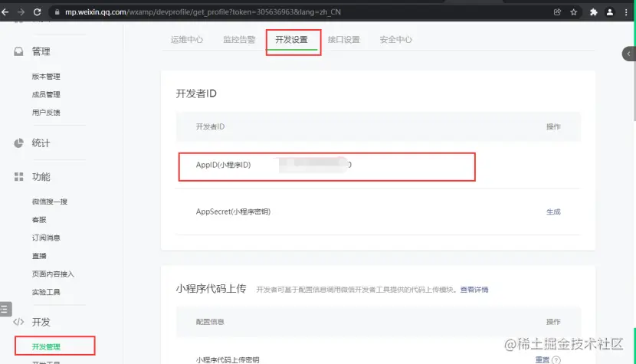Screen dimensions: 636x364
Task: Open 客服 in sidebar
Action: [x=39, y=219]
